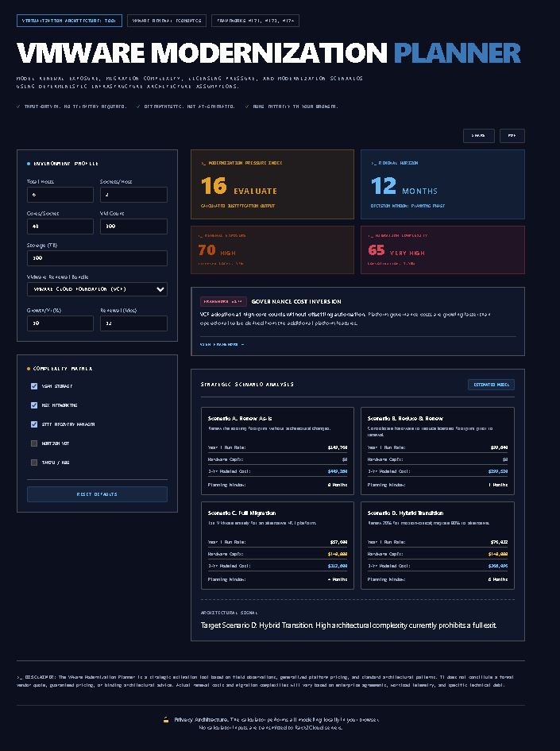Click Scenario D Hardware CapEx value
The width and height of the screenshot is (560, 751).
[x=498, y=554]
